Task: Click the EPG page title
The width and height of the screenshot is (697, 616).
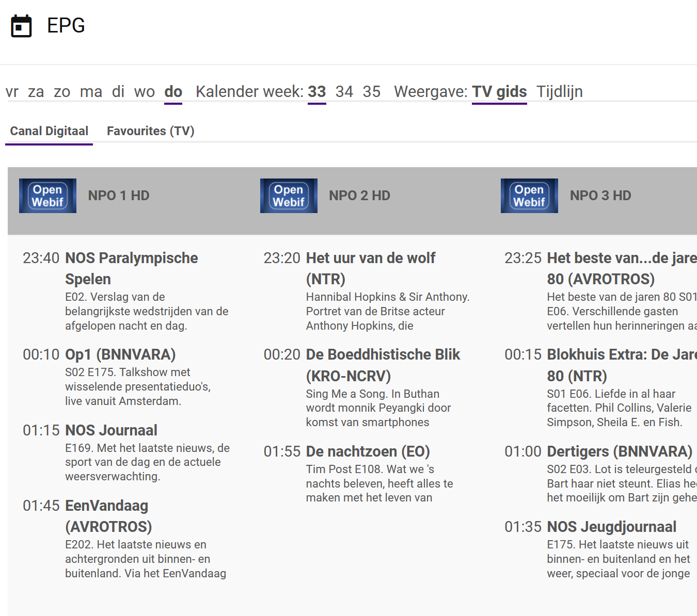Action: pos(66,26)
